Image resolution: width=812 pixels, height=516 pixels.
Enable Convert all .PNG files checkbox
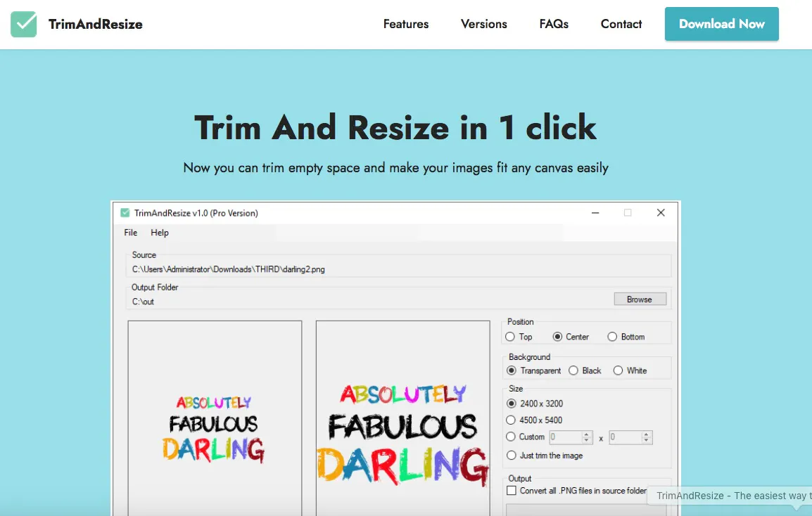click(512, 491)
